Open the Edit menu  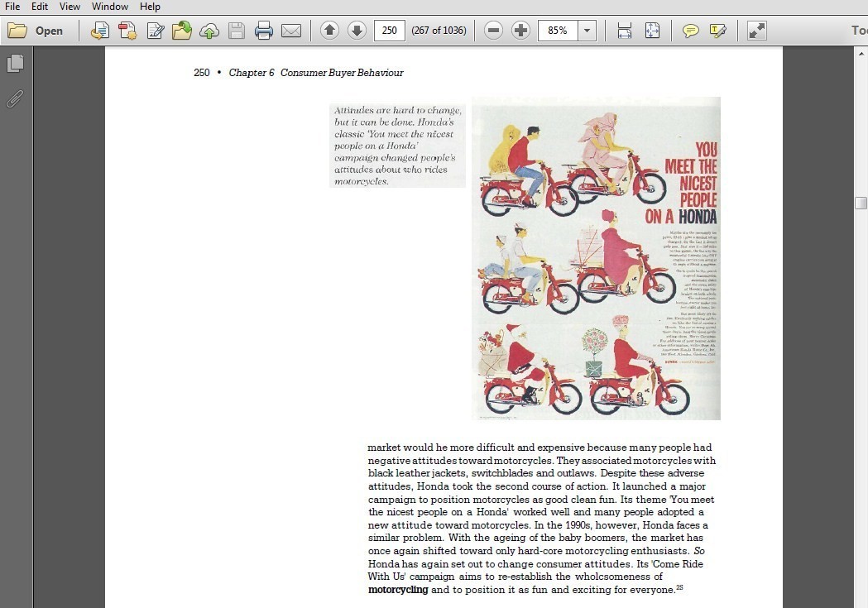tap(39, 7)
